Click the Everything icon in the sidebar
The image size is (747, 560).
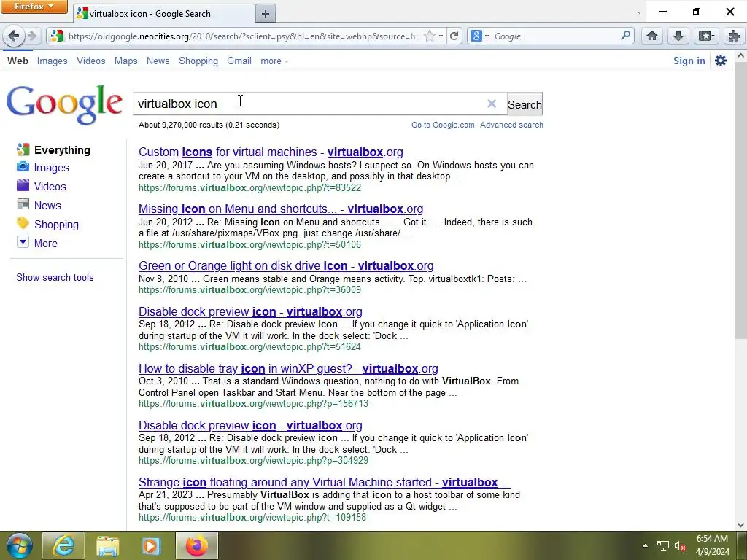click(23, 149)
